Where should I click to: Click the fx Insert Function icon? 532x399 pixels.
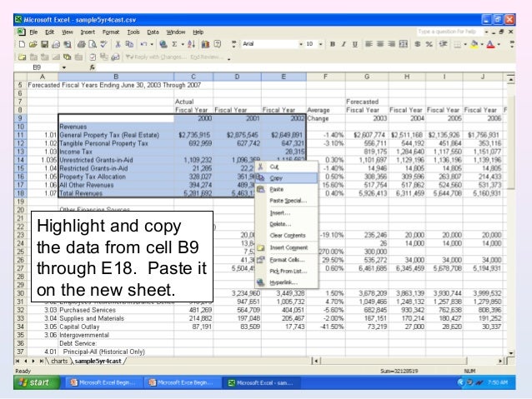93,67
